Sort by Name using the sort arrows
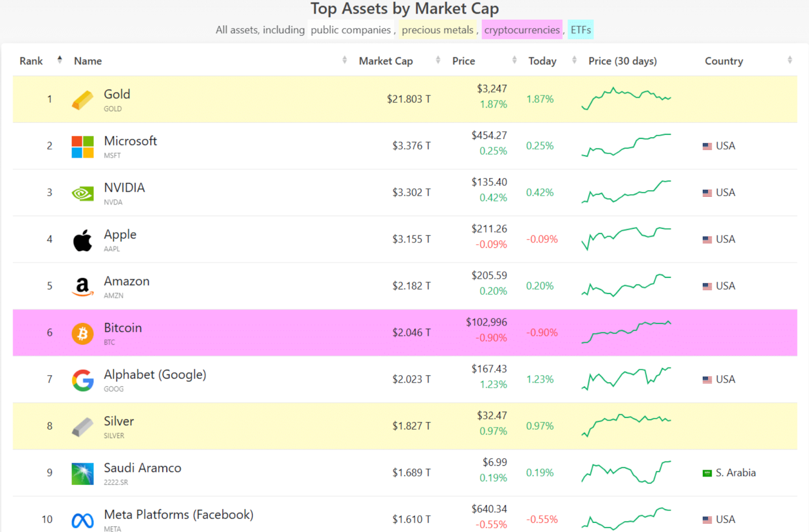 click(x=344, y=60)
